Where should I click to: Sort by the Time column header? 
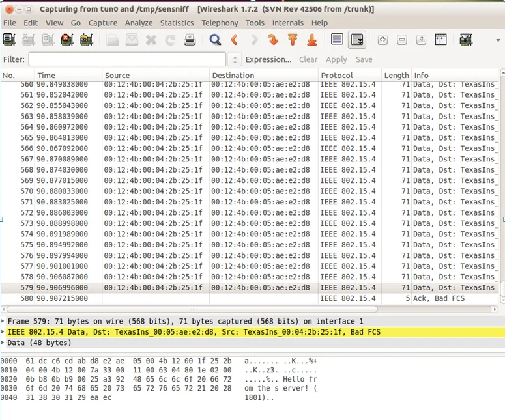click(x=68, y=76)
